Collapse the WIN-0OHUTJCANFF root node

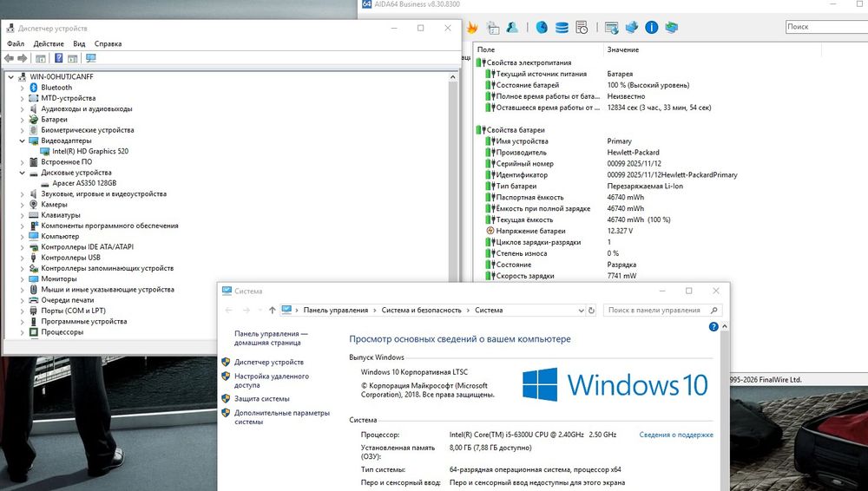coord(11,77)
